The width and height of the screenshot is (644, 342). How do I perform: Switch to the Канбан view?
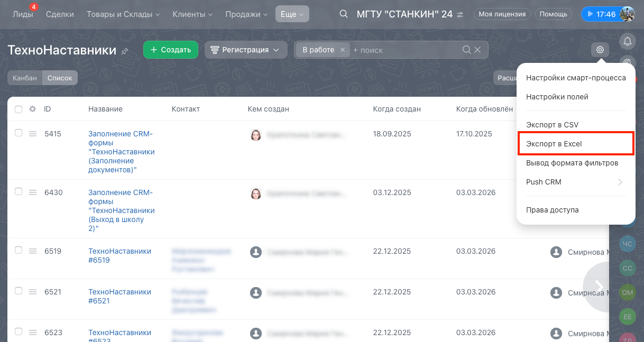(x=25, y=78)
